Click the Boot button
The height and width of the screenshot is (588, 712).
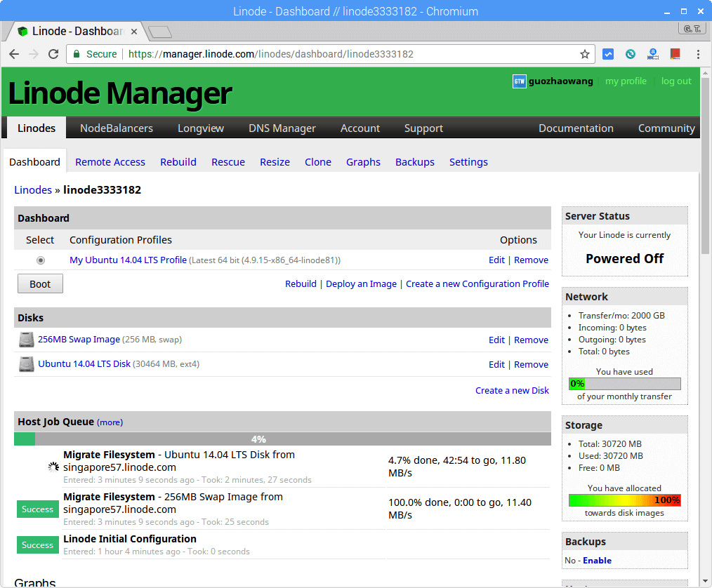click(x=40, y=283)
